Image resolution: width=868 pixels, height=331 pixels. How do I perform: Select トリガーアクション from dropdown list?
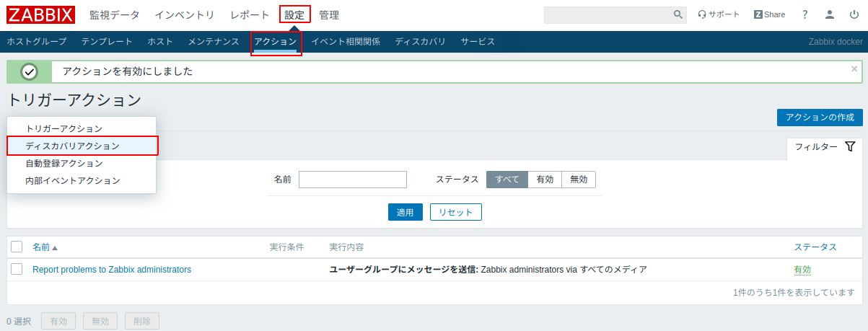82,128
